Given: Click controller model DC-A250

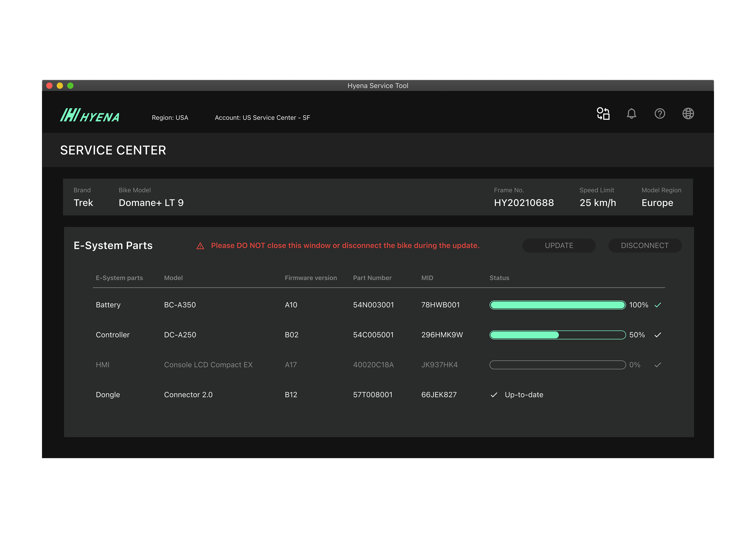Looking at the screenshot, I should (180, 335).
